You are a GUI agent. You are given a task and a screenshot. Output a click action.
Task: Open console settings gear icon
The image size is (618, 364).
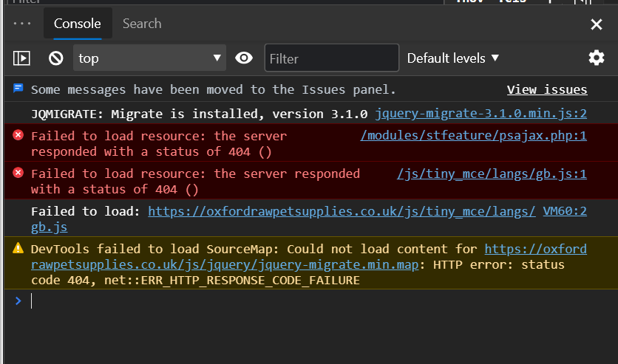[x=596, y=58]
